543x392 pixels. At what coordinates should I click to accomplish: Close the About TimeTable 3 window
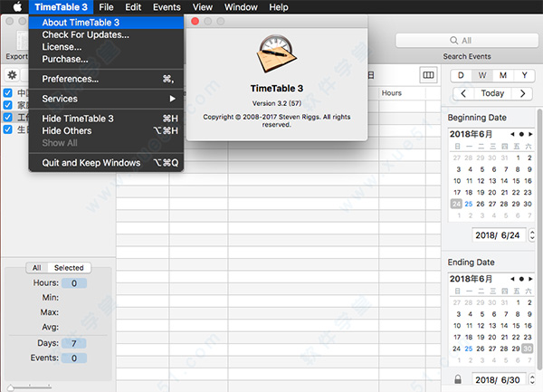(195, 22)
